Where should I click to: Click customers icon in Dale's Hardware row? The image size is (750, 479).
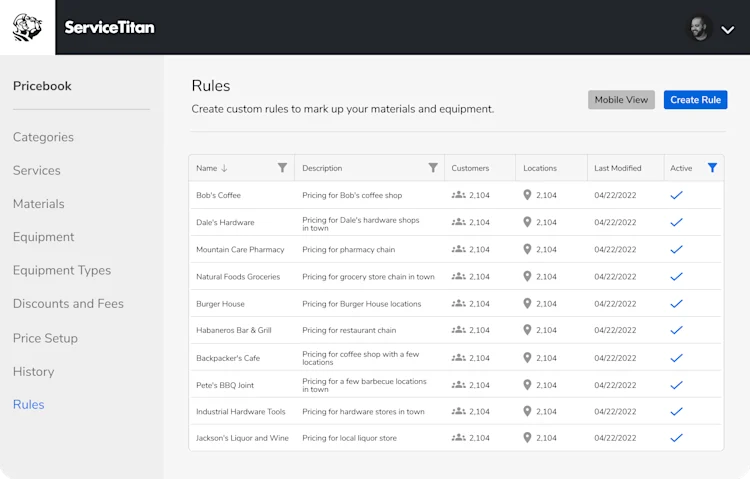458,222
